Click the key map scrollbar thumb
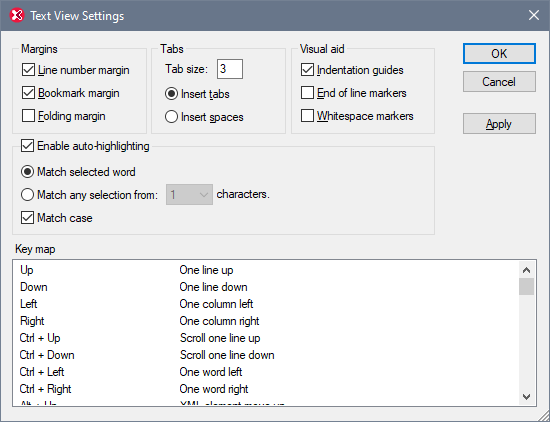 pyautogui.click(x=526, y=287)
